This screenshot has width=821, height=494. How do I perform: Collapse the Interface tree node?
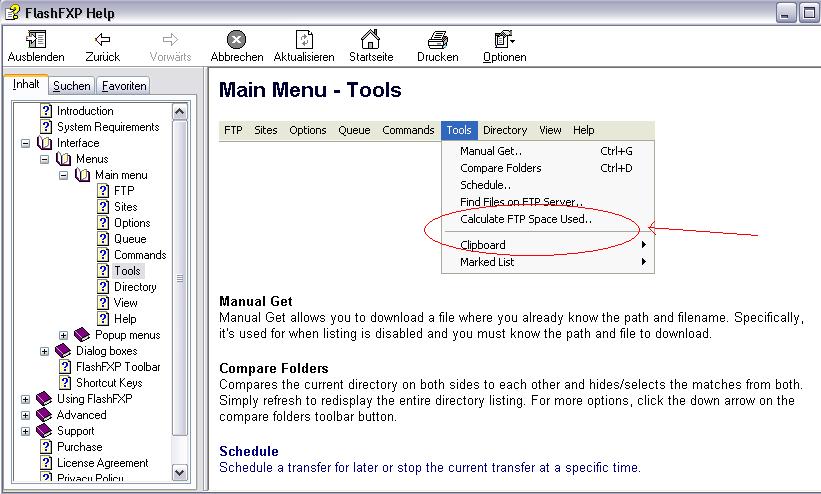25,143
